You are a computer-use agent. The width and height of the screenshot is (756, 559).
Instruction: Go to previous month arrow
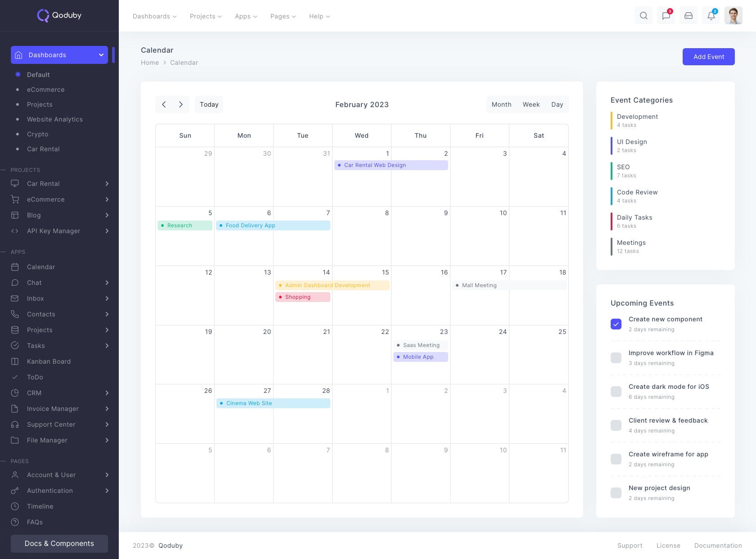point(164,104)
